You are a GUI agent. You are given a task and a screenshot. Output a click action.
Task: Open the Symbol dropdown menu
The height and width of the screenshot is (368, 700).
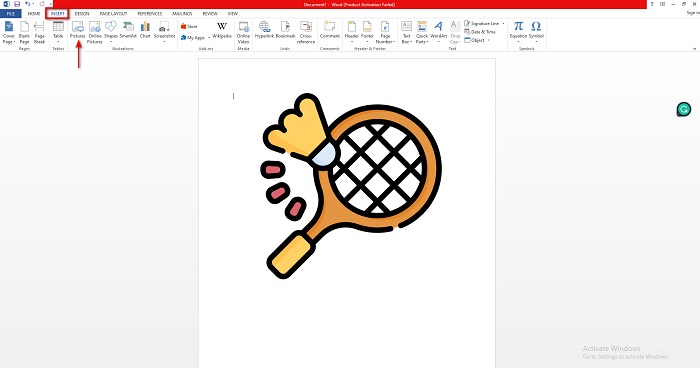536,31
